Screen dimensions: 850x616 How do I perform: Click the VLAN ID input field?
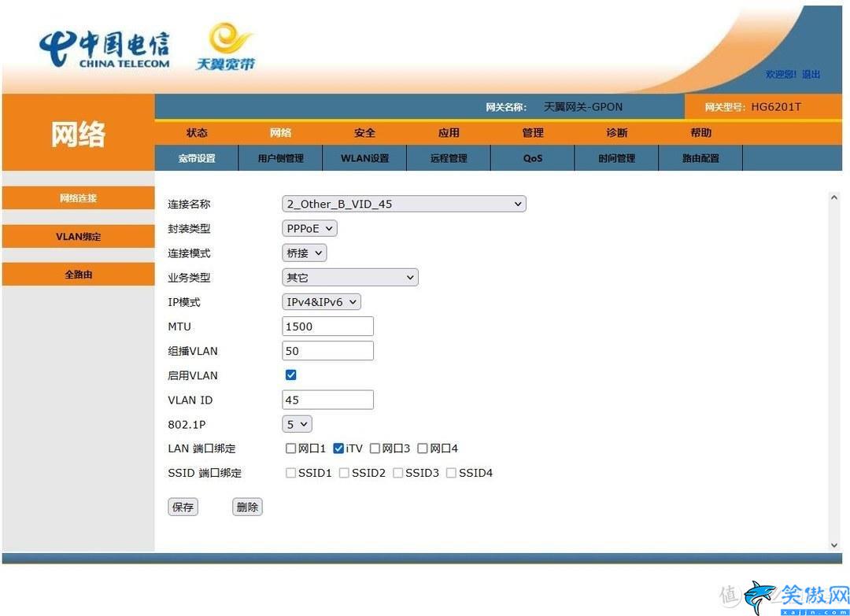point(328,400)
